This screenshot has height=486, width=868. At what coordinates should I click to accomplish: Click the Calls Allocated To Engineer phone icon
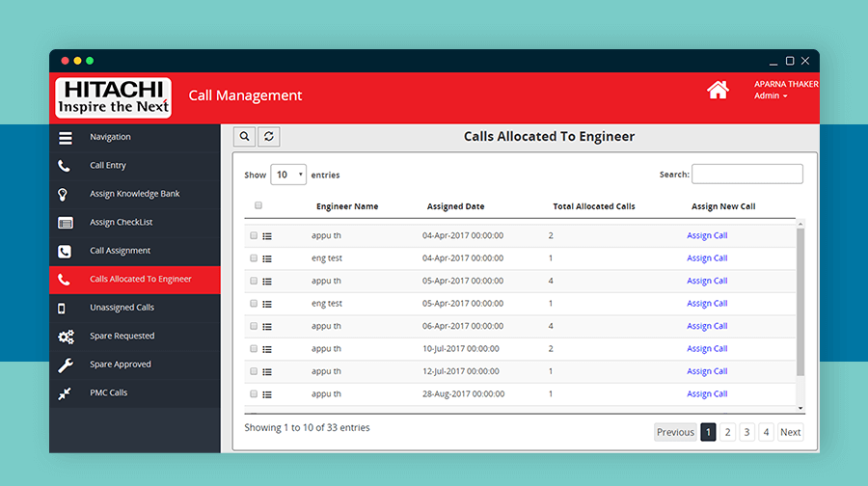click(x=65, y=280)
